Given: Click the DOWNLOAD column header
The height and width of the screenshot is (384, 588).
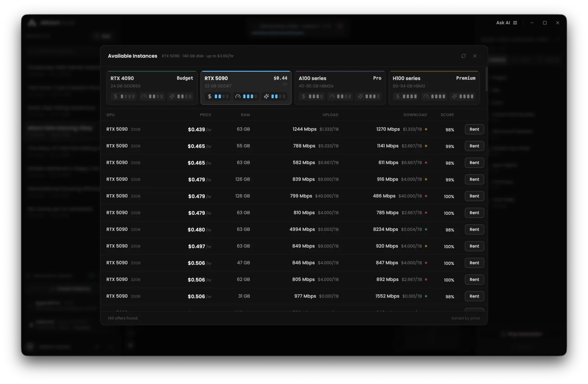Looking at the screenshot, I should pos(415,115).
